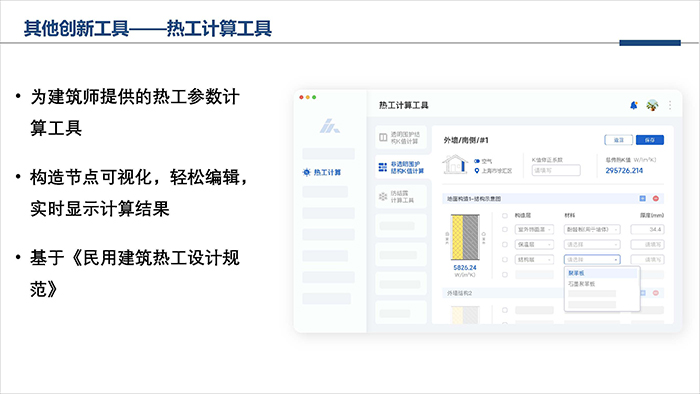Open the user avatar profile
This screenshot has width=700, height=394.
point(652,105)
